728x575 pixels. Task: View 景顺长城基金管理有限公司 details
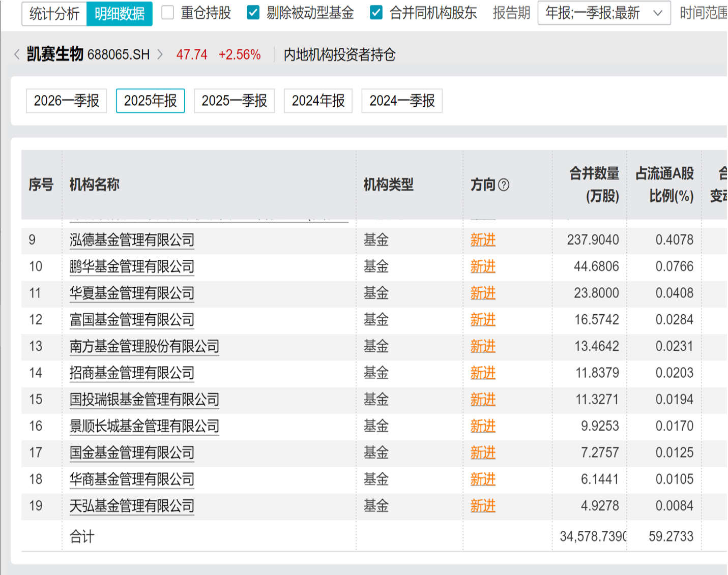[144, 426]
